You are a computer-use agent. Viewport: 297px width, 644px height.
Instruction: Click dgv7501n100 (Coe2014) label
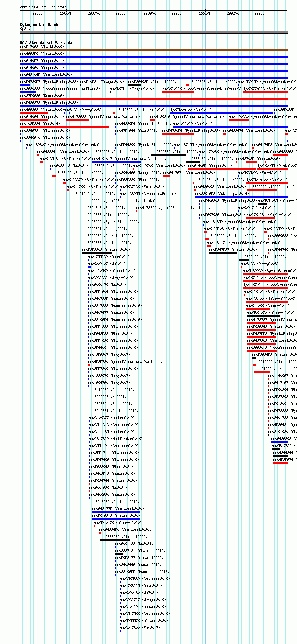coord(267,180)
